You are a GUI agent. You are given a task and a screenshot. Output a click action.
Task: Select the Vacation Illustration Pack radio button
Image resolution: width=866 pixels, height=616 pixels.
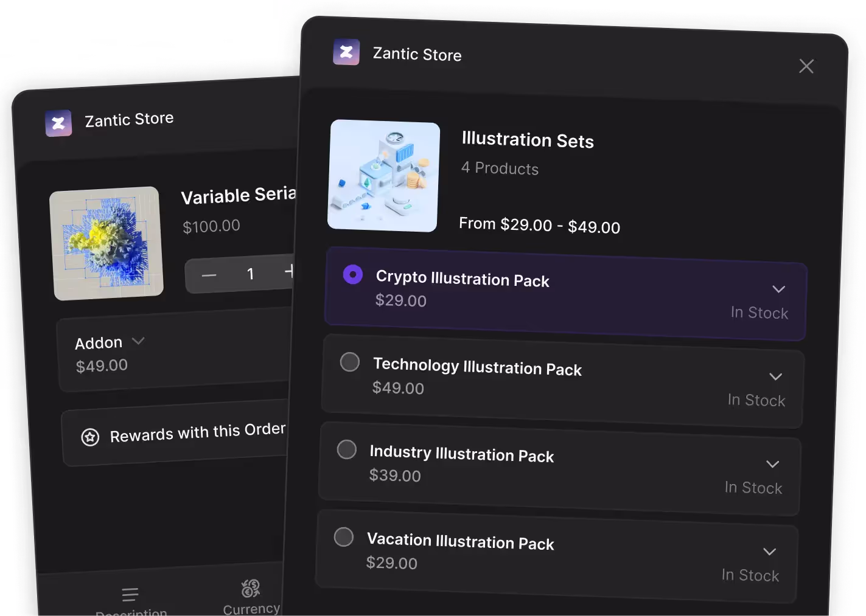(344, 537)
